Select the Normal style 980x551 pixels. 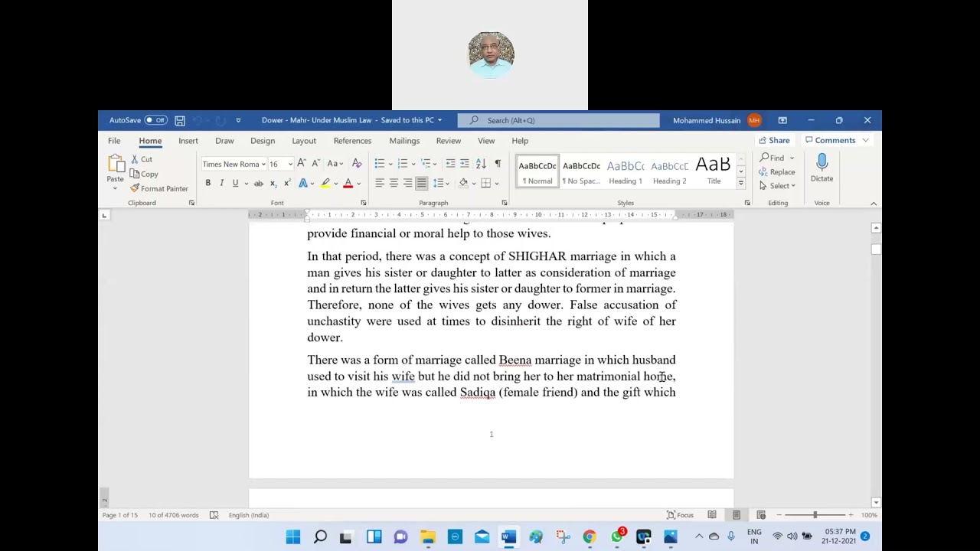[537, 173]
